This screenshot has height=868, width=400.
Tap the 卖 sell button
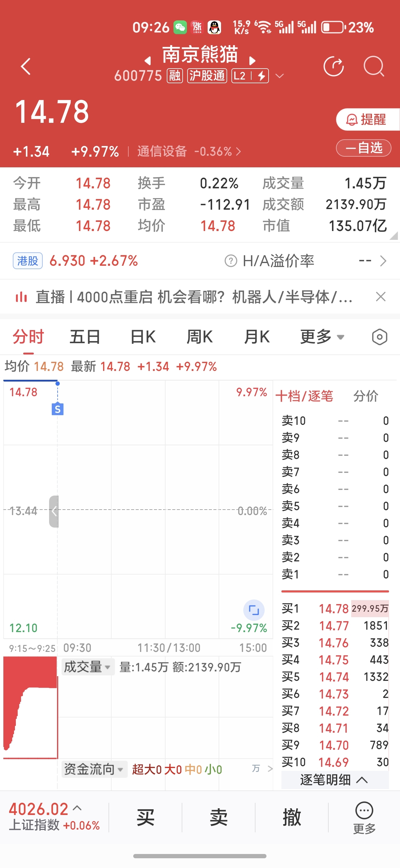(x=219, y=817)
